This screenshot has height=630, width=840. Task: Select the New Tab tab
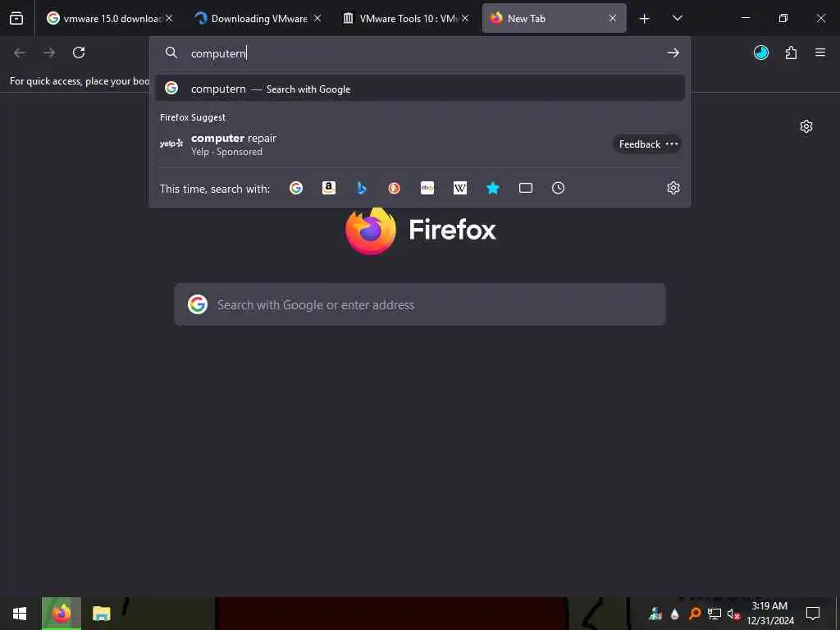click(x=555, y=18)
